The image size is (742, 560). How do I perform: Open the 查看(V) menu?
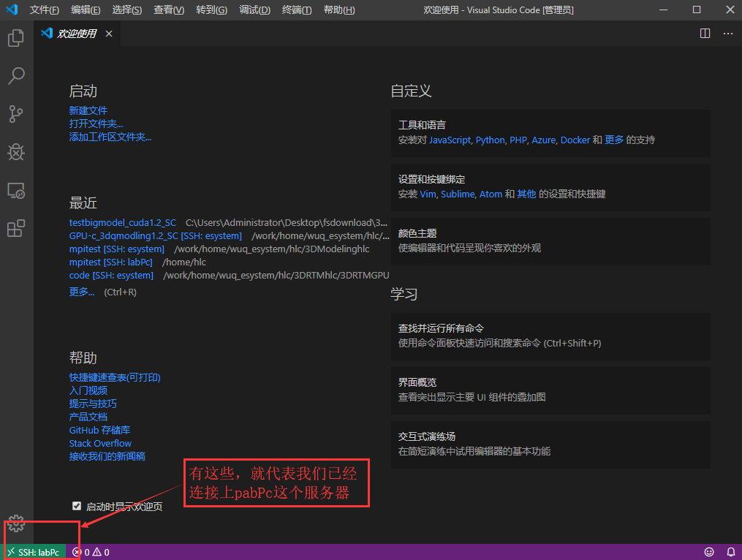click(169, 10)
